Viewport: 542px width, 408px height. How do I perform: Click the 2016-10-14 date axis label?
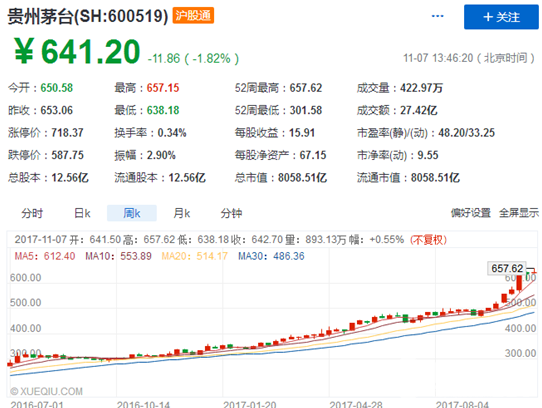click(x=143, y=404)
